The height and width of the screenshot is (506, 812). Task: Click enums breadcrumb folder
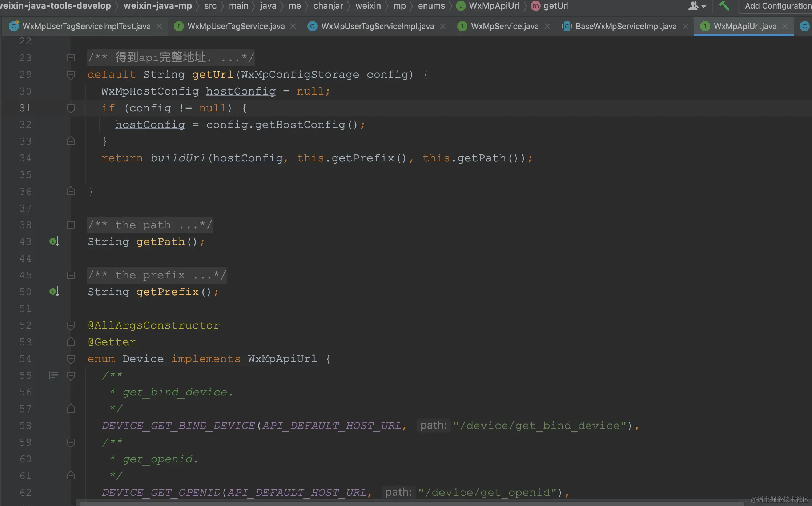[431, 6]
